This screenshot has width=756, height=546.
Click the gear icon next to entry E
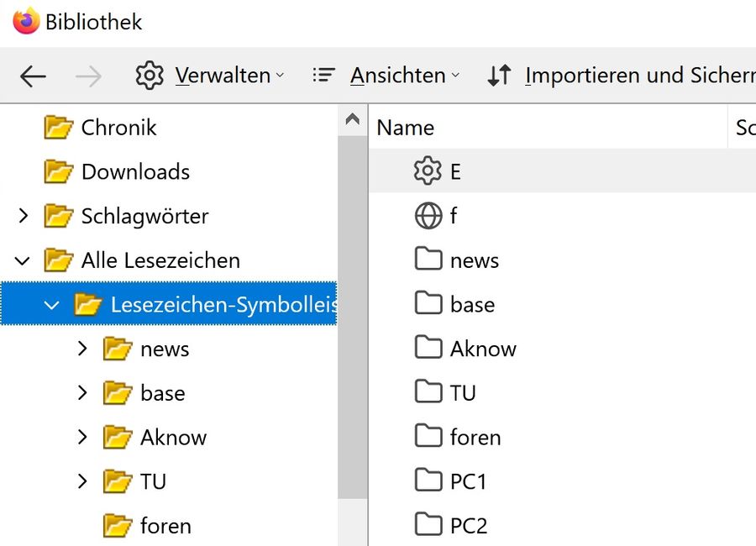[428, 171]
